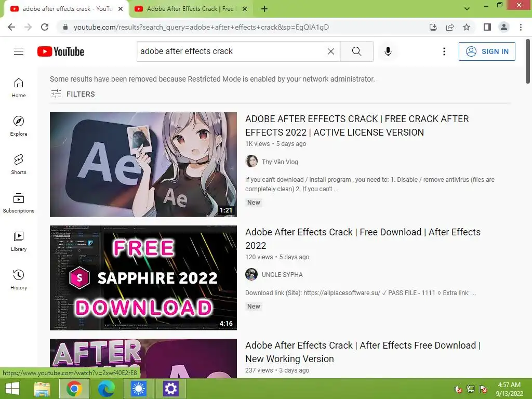Open Explore in sidebar
The height and width of the screenshot is (399, 532).
19,126
